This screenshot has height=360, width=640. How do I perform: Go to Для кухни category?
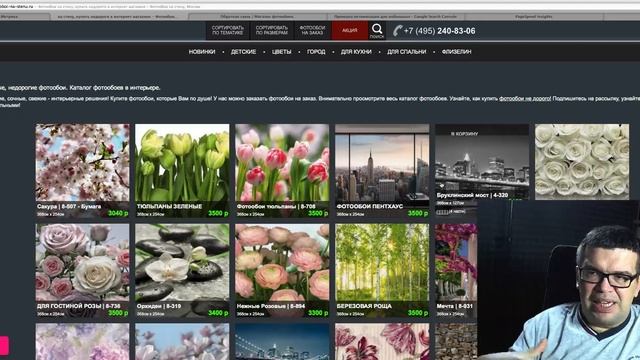click(x=356, y=52)
